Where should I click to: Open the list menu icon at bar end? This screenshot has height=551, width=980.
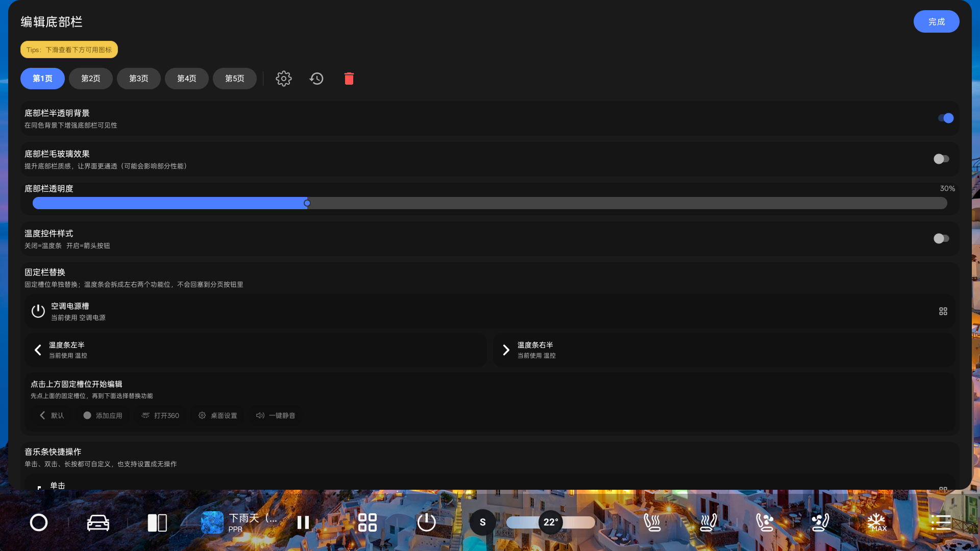click(x=940, y=522)
